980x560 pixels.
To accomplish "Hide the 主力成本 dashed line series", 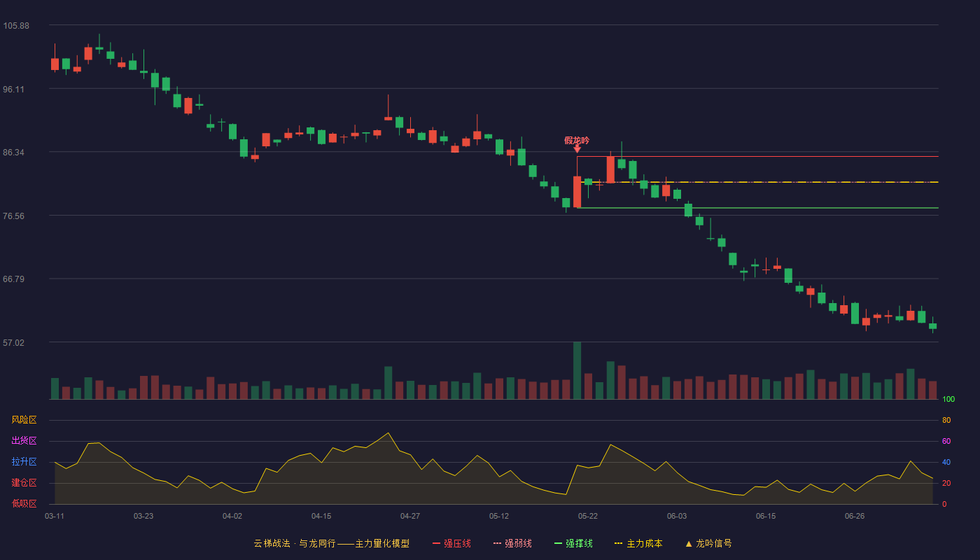I will click(x=638, y=543).
